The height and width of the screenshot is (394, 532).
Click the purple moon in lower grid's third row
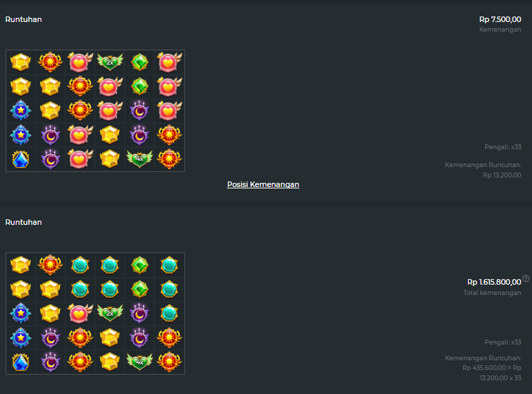[x=140, y=314]
